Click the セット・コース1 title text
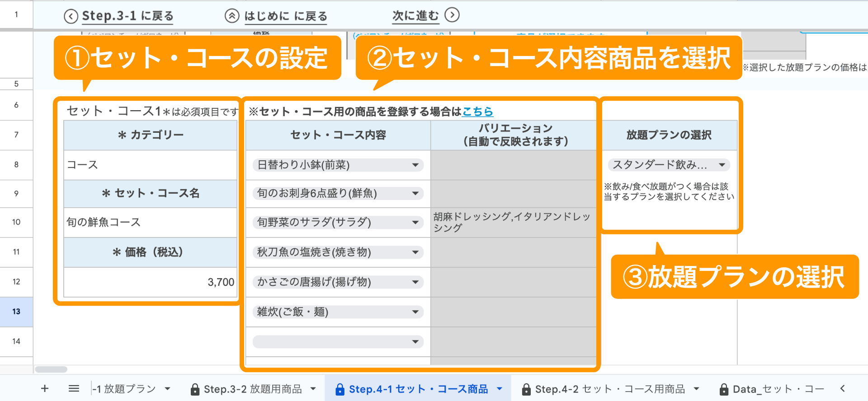Viewport: 868px width, 401px height. click(x=114, y=111)
